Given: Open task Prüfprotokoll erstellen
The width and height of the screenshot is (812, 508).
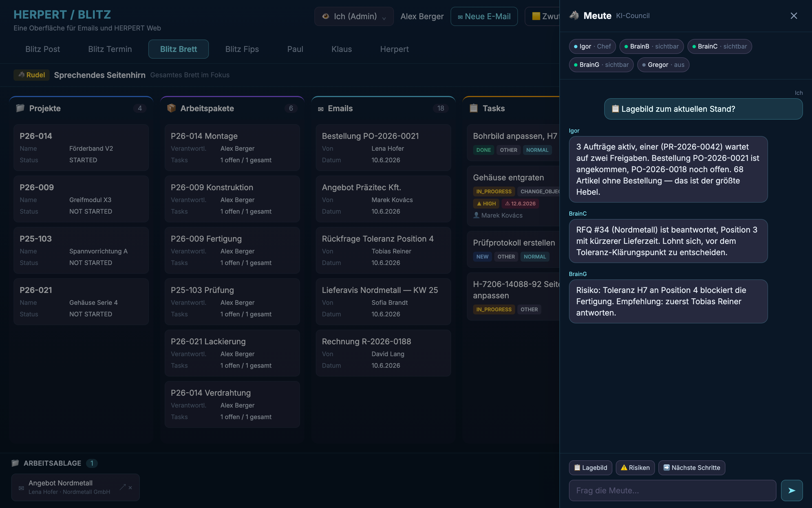Looking at the screenshot, I should pyautogui.click(x=513, y=249).
